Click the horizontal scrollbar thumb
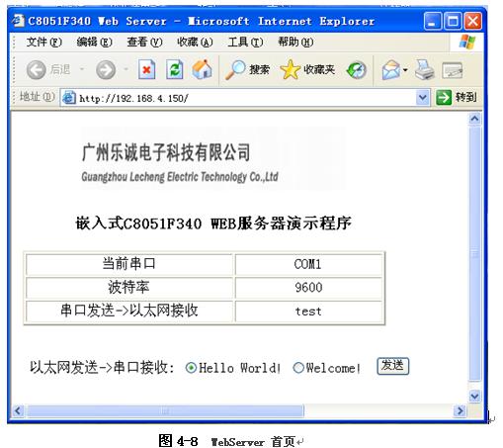 click(x=165, y=410)
